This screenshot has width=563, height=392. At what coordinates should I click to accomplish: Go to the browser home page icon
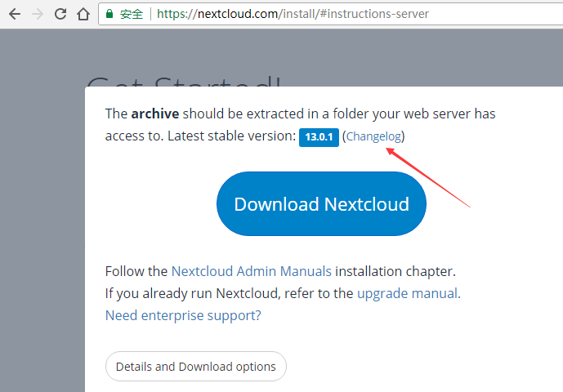tap(83, 14)
